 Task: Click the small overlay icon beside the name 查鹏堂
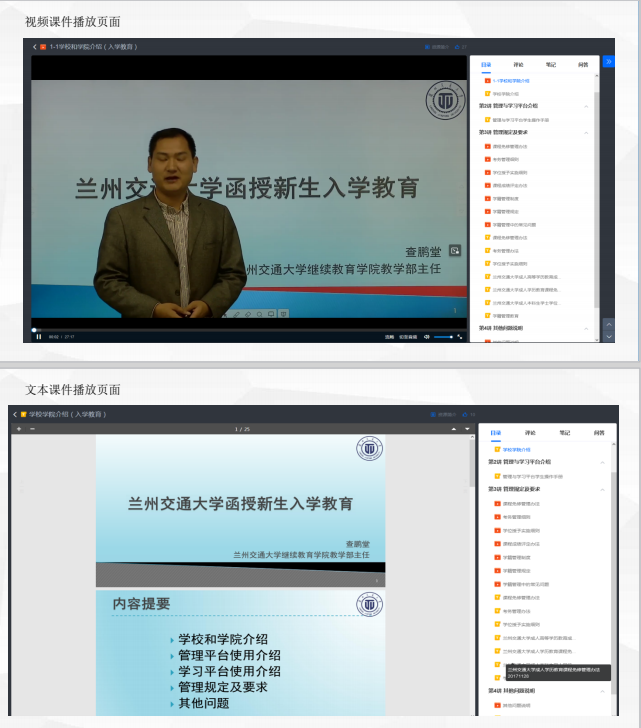click(x=455, y=251)
